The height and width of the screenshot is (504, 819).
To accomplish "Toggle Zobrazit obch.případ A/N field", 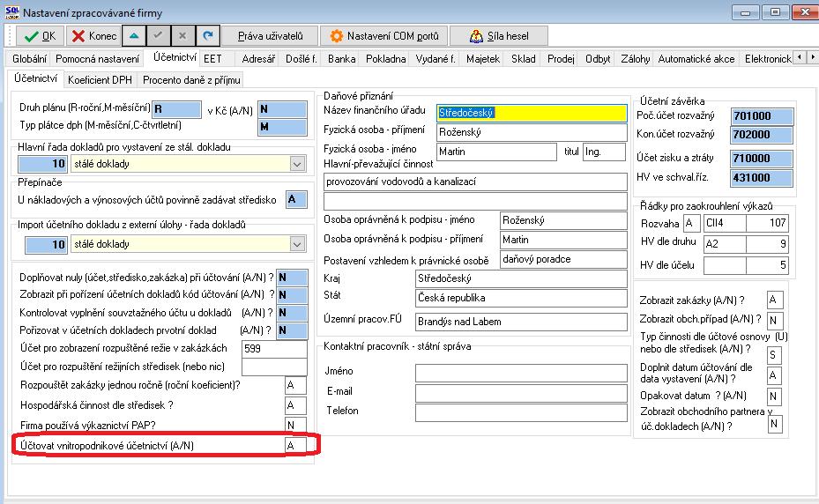I will (x=775, y=320).
